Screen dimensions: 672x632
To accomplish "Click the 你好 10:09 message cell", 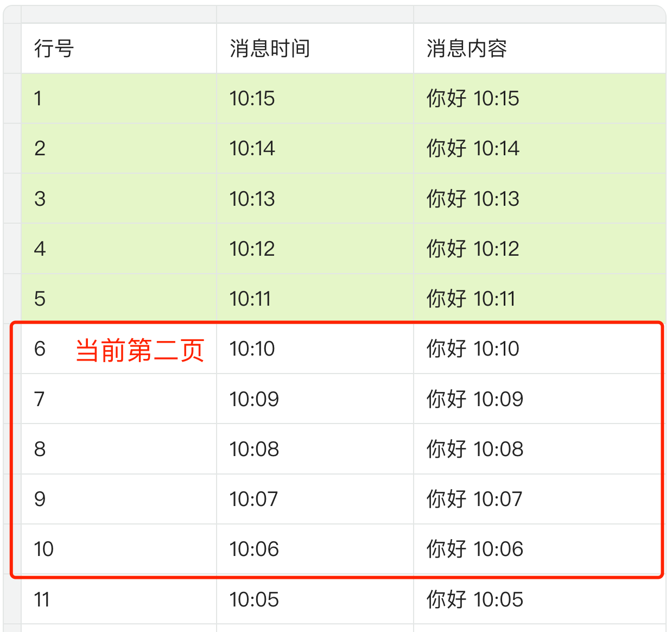I will (475, 400).
